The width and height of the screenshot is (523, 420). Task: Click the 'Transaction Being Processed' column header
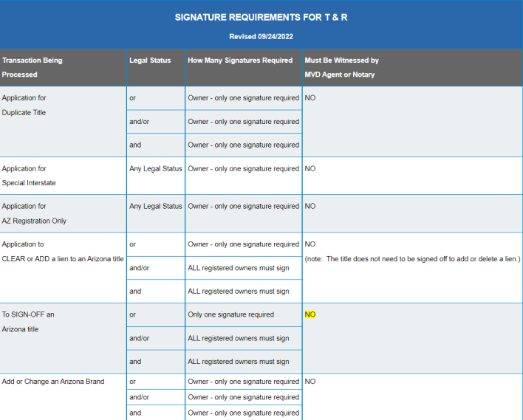tap(63, 68)
